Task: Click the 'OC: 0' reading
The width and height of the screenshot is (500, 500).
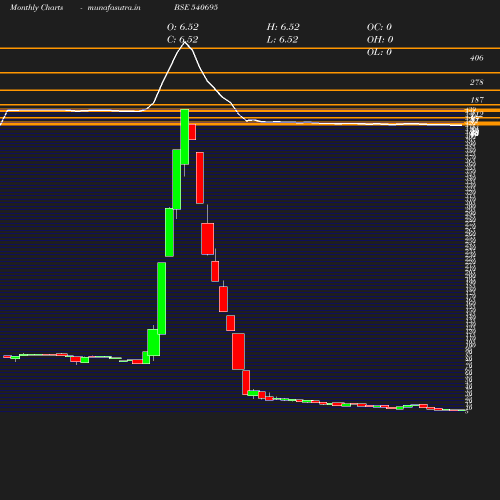Action: 379,27
